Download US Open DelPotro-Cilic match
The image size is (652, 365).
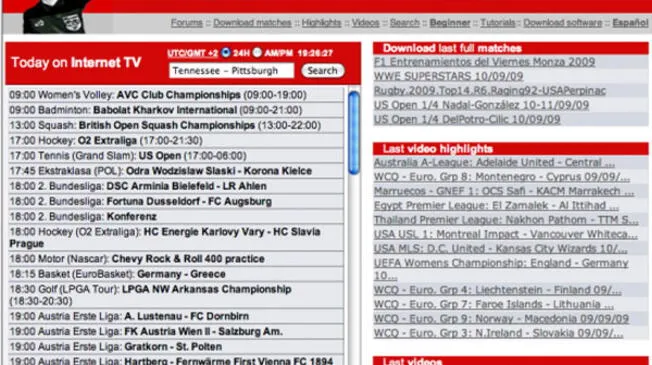click(x=467, y=120)
